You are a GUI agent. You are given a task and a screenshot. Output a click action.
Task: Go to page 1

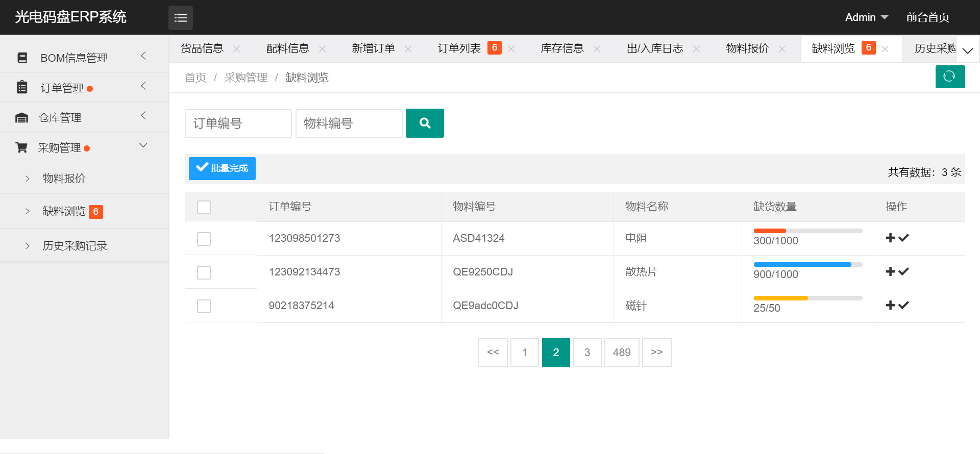click(525, 352)
